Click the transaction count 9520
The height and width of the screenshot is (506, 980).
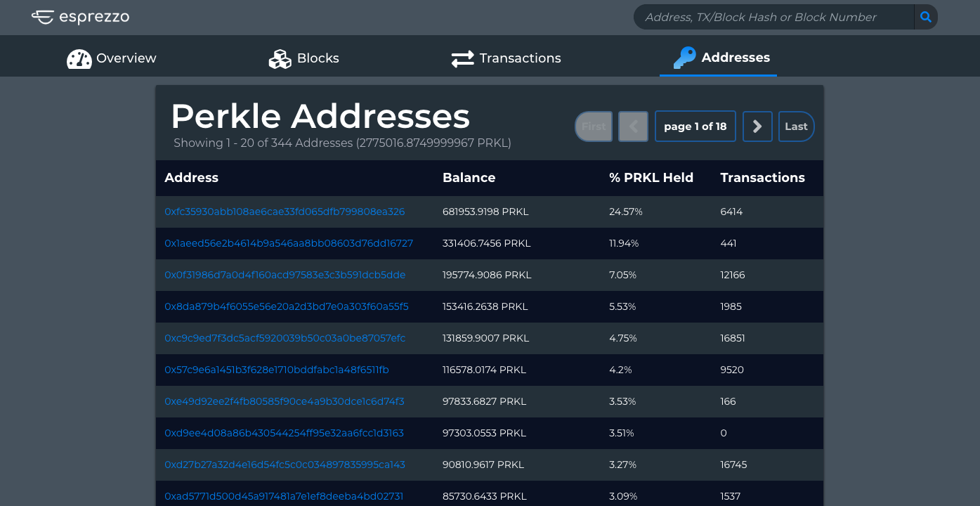tap(732, 370)
